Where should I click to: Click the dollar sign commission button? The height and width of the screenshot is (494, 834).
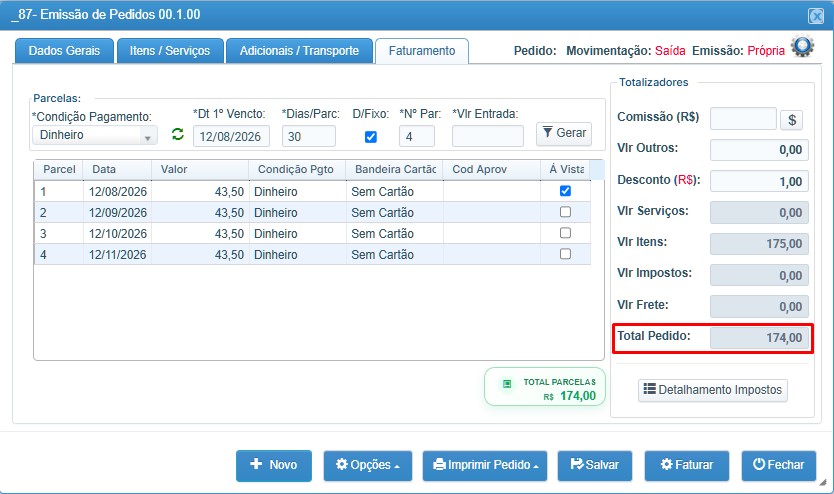tap(791, 120)
